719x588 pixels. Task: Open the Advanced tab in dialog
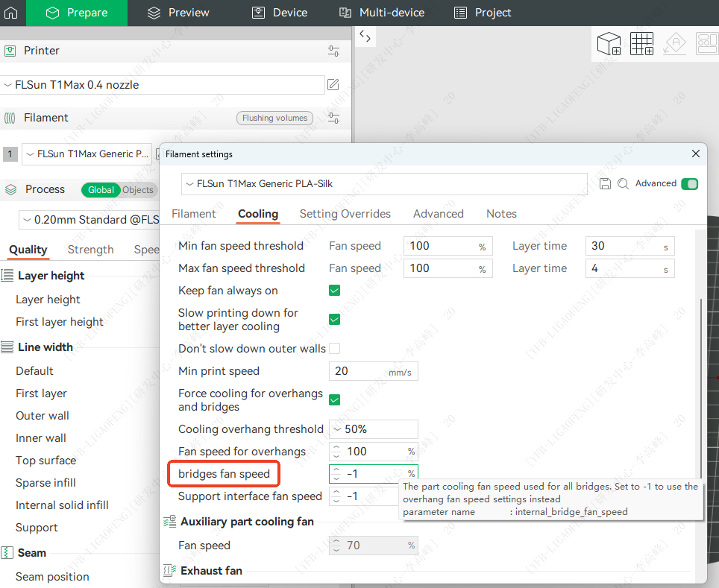(x=439, y=214)
